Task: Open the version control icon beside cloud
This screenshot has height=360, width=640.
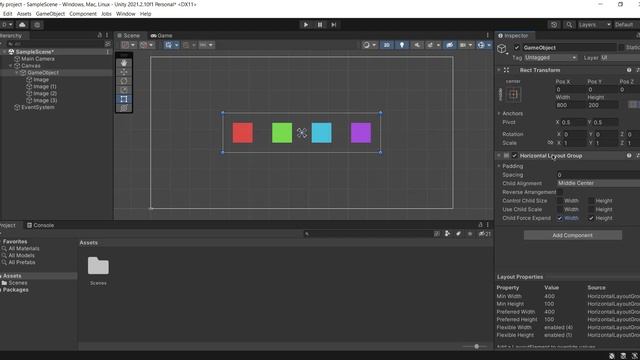Action: tap(37, 24)
